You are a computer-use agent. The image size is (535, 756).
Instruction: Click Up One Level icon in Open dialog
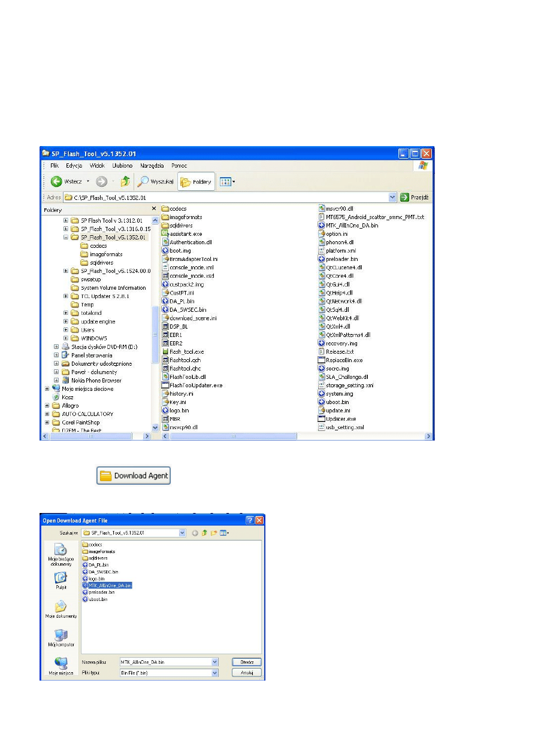click(x=204, y=532)
